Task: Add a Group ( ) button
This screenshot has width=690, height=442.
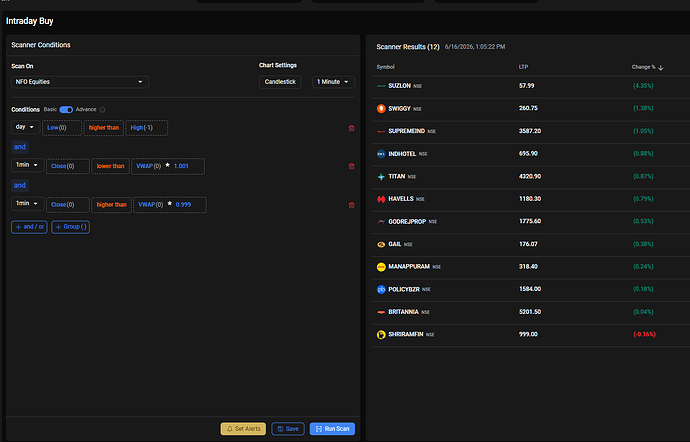Action: coord(70,227)
